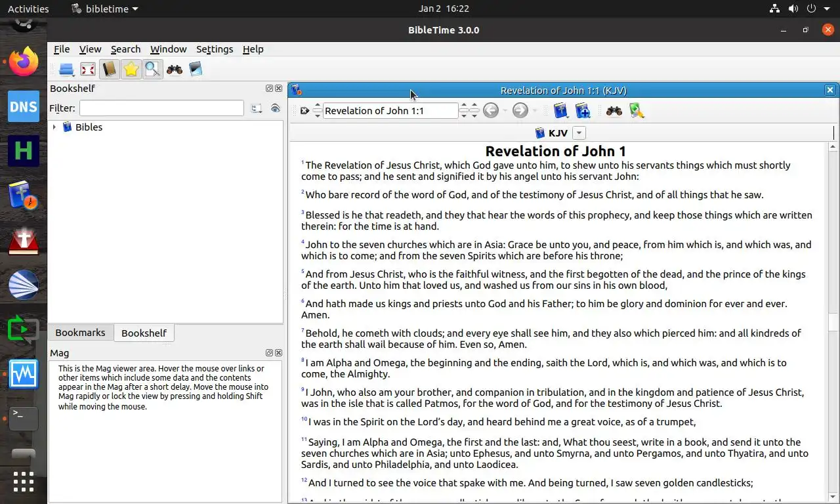Switch to the Bookshelf tab

click(144, 333)
